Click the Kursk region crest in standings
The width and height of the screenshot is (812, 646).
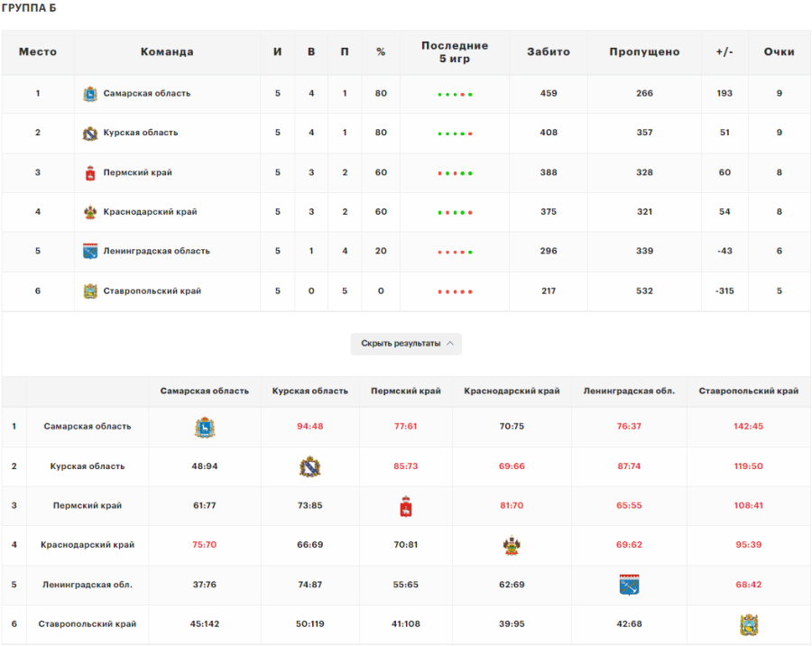coord(89,134)
